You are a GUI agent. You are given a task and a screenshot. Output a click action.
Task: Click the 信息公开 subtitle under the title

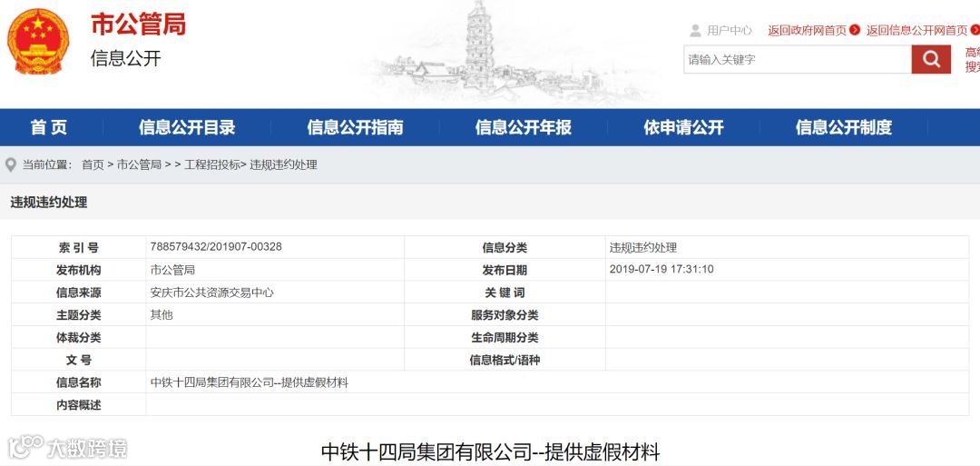pyautogui.click(x=125, y=58)
